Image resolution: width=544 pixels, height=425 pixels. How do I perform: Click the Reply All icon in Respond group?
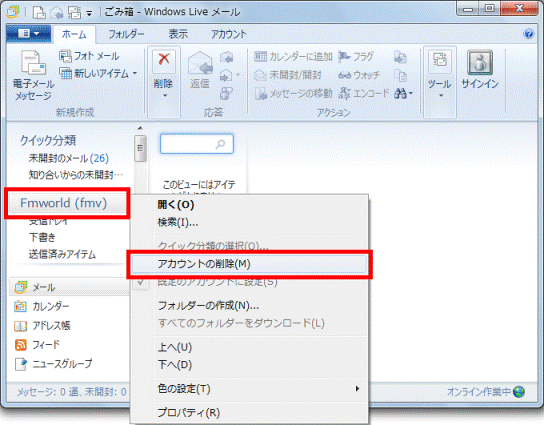[226, 57]
